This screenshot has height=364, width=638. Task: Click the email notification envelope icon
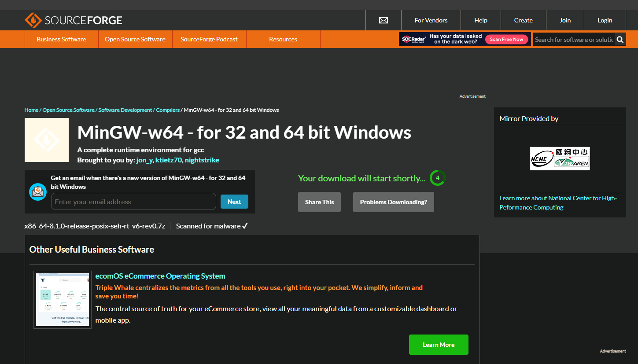38,191
